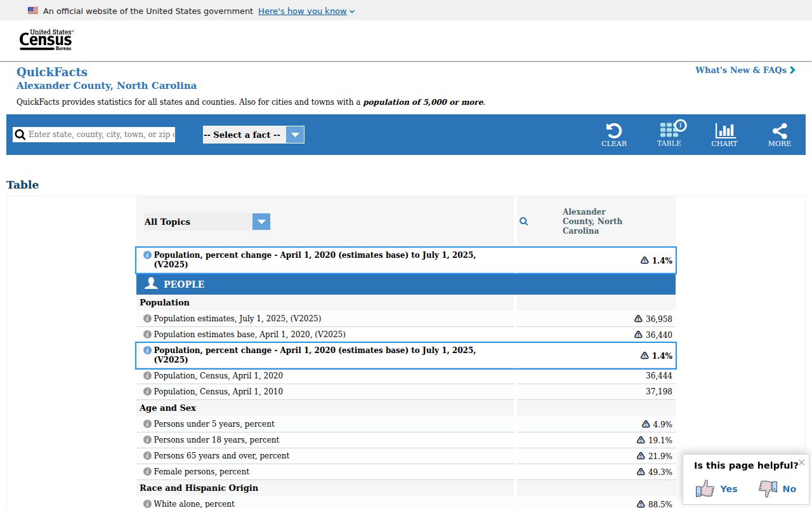812x508 pixels.
Task: Open the All Topics dropdown
Action: point(207,222)
